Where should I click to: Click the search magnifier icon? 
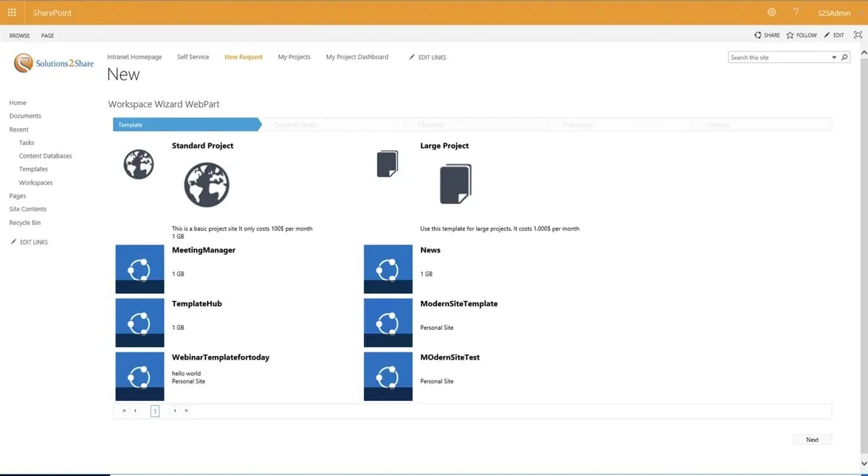844,57
